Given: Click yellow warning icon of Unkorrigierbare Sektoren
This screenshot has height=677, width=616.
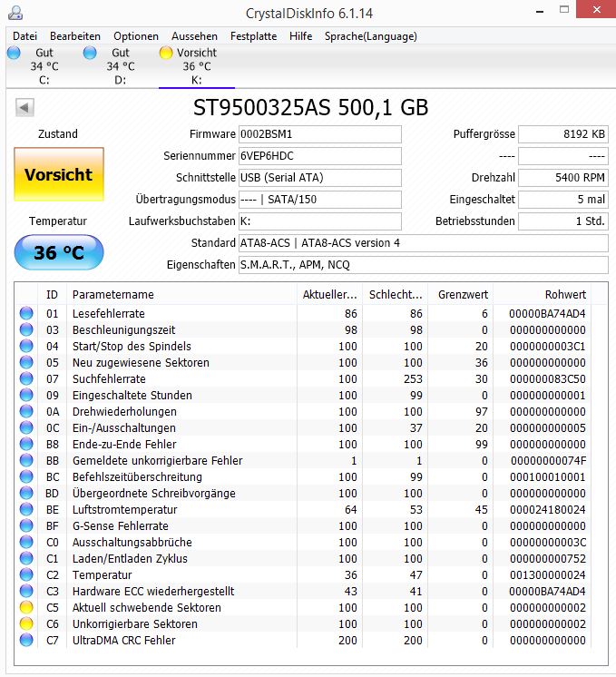Looking at the screenshot, I should tap(26, 623).
